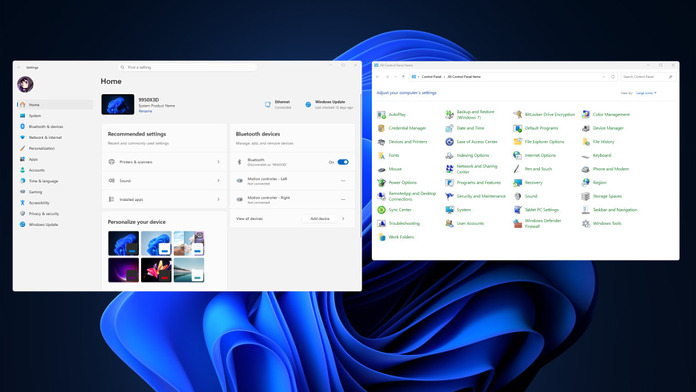Expand Printers & scanners chevron in Settings

point(218,162)
